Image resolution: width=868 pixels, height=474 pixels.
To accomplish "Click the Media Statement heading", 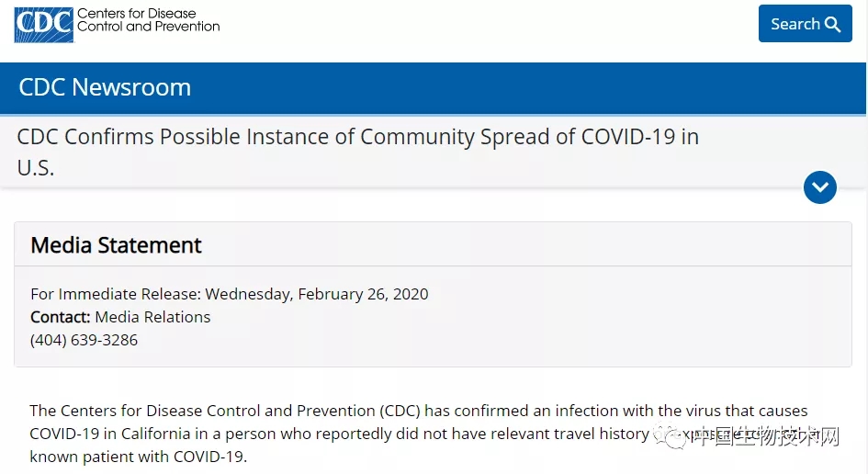I will click(116, 244).
